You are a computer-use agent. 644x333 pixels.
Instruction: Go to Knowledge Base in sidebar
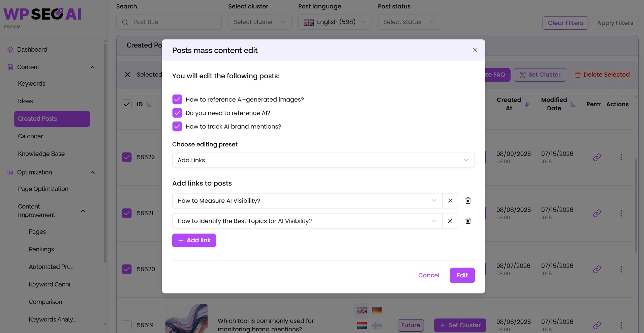[41, 154]
